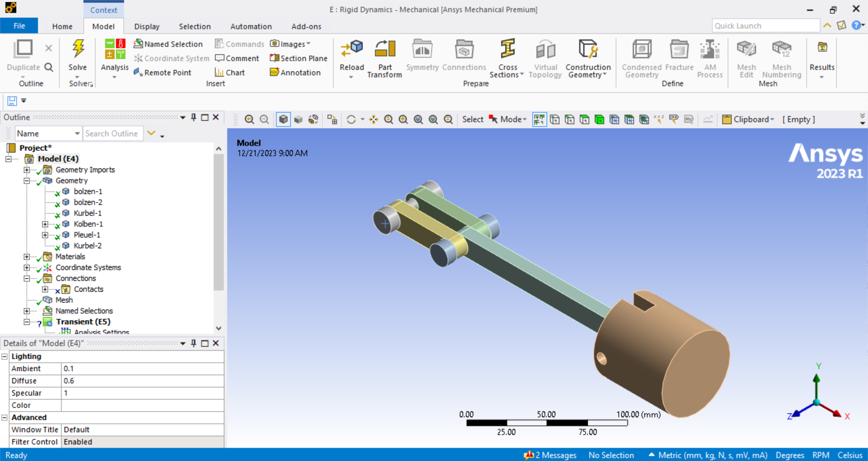Insert a Named Selection
Image resolution: width=868 pixels, height=461 pixels.
(x=168, y=44)
